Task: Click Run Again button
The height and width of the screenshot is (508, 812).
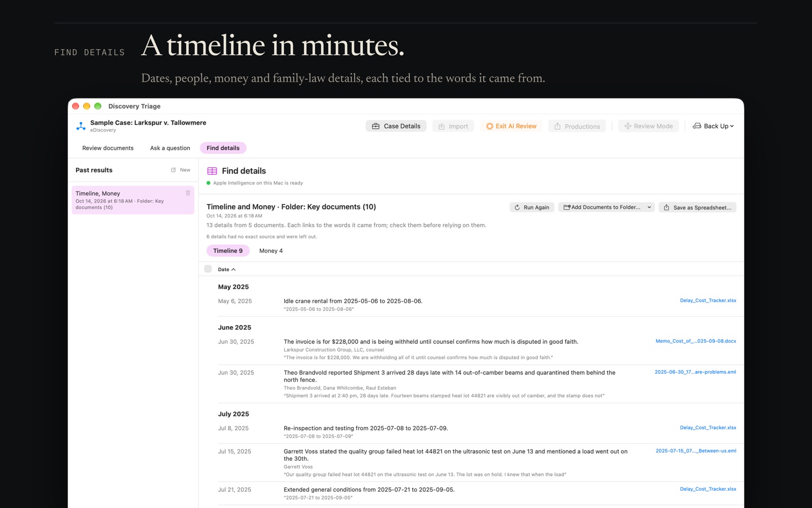Action: pyautogui.click(x=531, y=207)
